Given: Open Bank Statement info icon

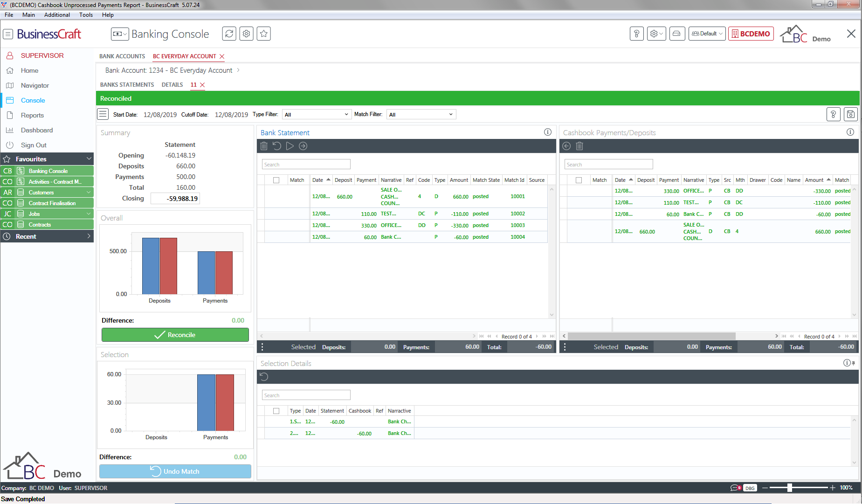Looking at the screenshot, I should (x=548, y=132).
